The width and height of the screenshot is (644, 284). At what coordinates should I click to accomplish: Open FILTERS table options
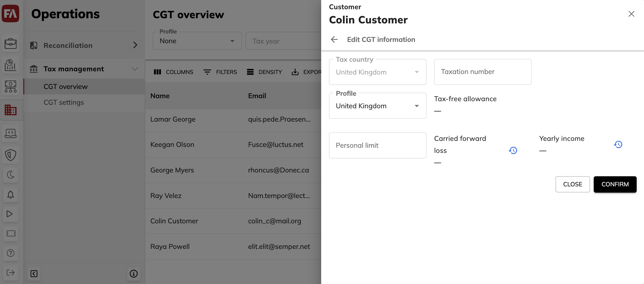tap(220, 72)
